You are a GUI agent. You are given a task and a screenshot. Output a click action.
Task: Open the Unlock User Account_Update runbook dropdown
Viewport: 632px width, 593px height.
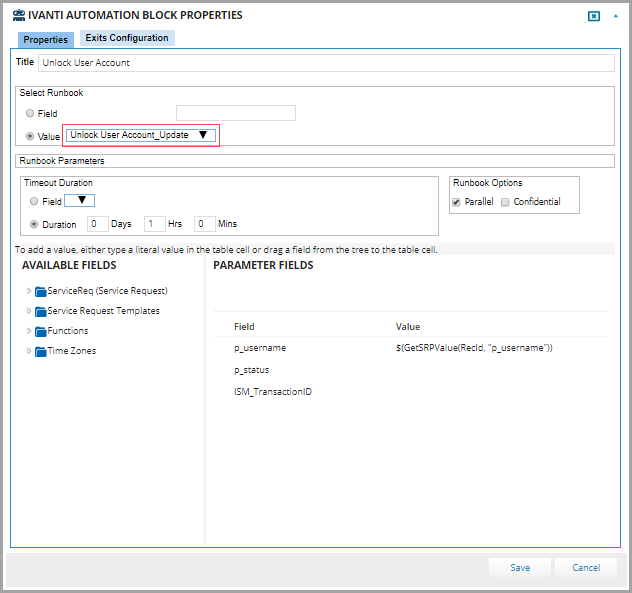click(139, 135)
